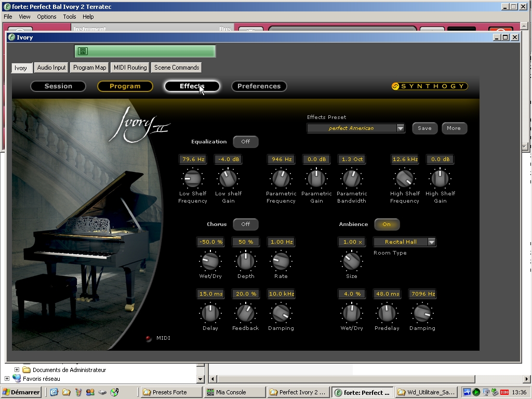Open the Effects Preset dropdown arrow
The width and height of the screenshot is (532, 399).
(x=401, y=128)
